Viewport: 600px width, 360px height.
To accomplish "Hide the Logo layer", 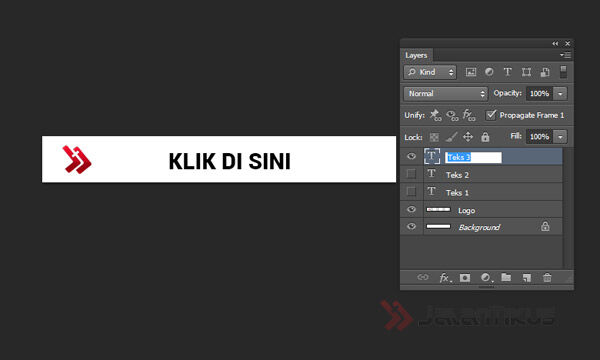I will tap(411, 209).
